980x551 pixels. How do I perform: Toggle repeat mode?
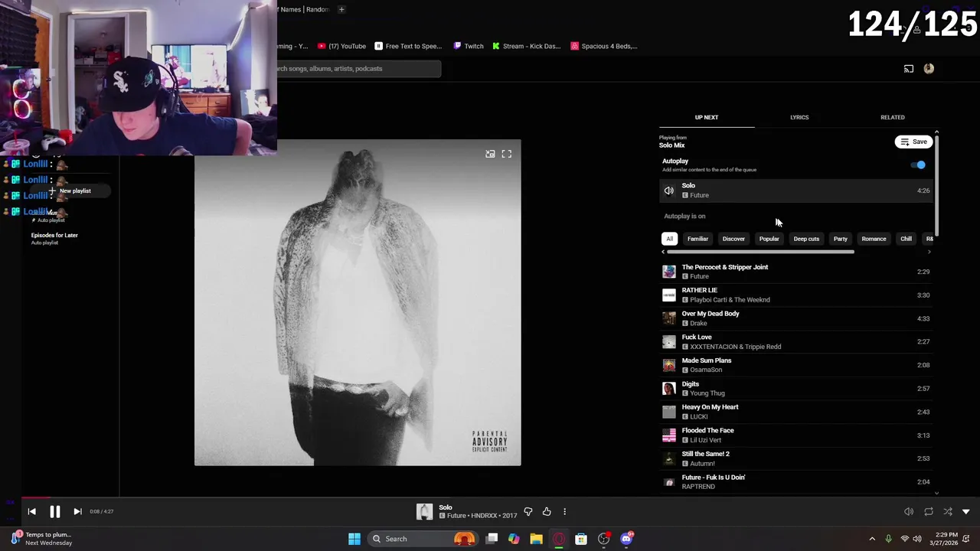click(x=929, y=511)
